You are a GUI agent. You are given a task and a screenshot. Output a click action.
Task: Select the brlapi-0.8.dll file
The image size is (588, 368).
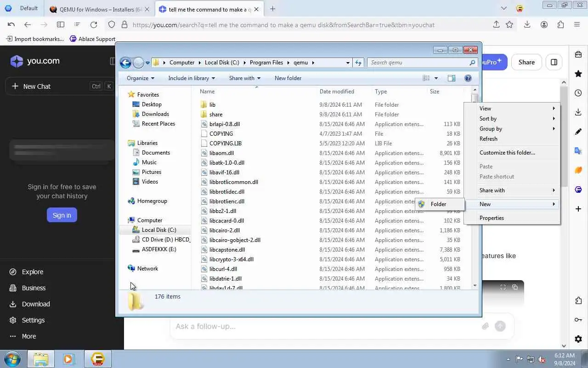[224, 124]
